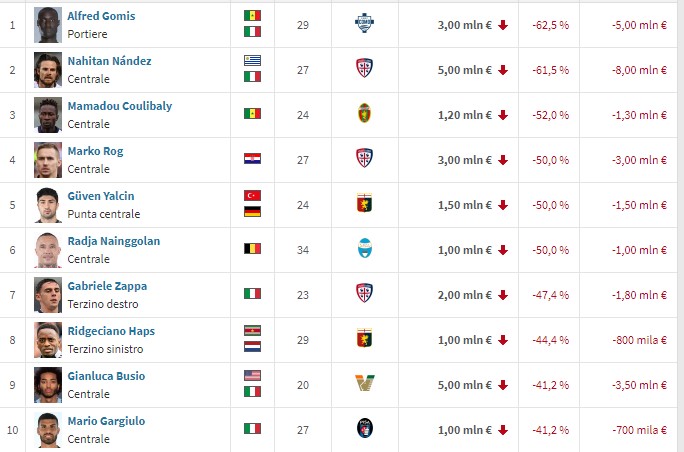
Task: Open Mario Gargiulo's name link
Action: [x=106, y=421]
